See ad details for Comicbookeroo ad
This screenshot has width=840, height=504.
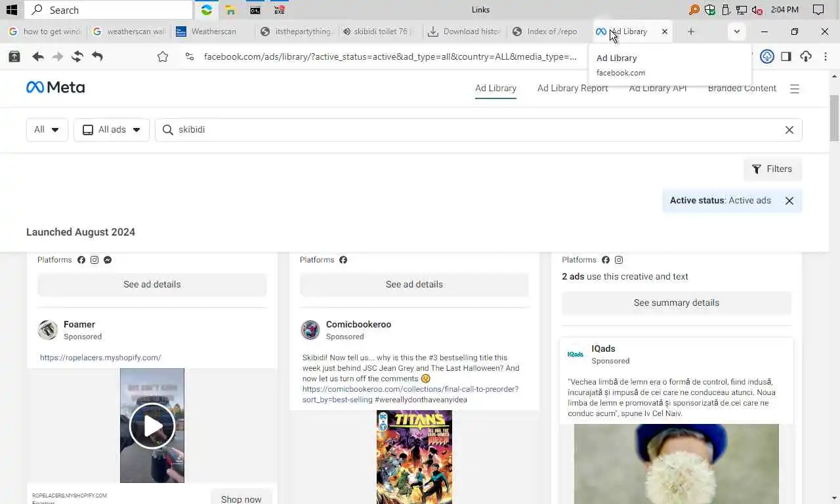(x=414, y=285)
